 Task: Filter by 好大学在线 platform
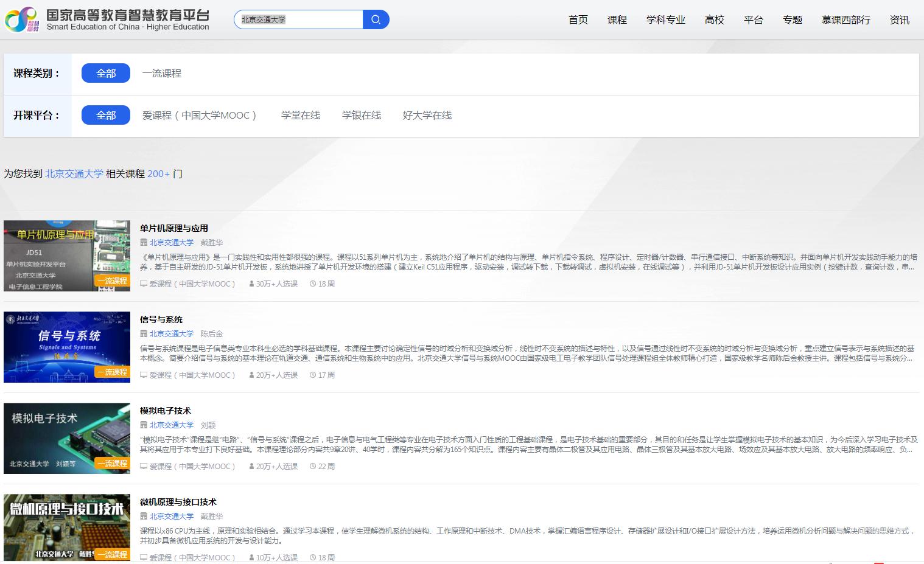click(x=427, y=115)
